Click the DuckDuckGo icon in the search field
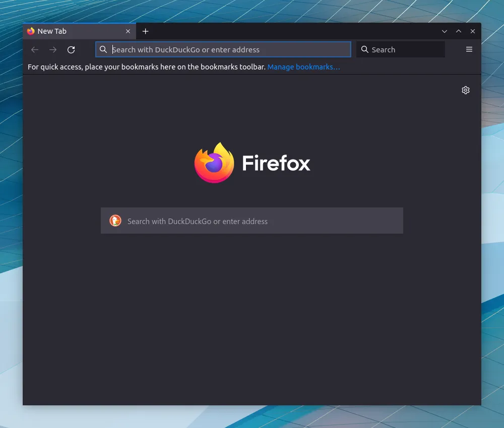This screenshot has width=504, height=428. (x=115, y=221)
